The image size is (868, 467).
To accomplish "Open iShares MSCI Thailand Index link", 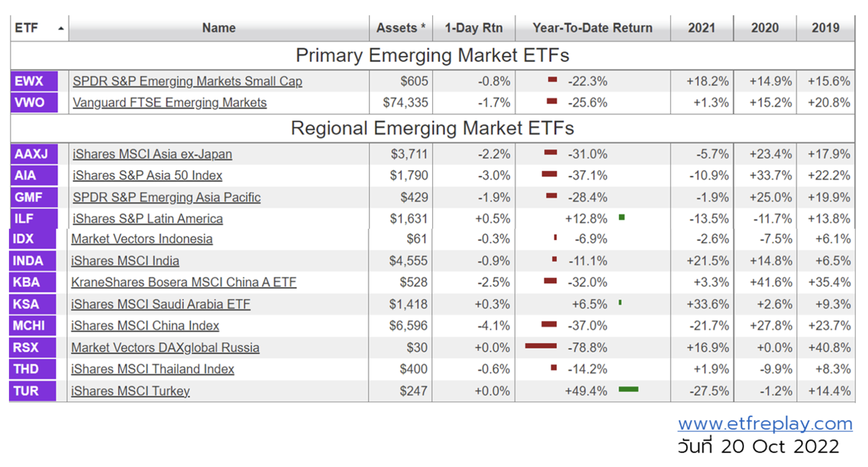I will coord(152,369).
